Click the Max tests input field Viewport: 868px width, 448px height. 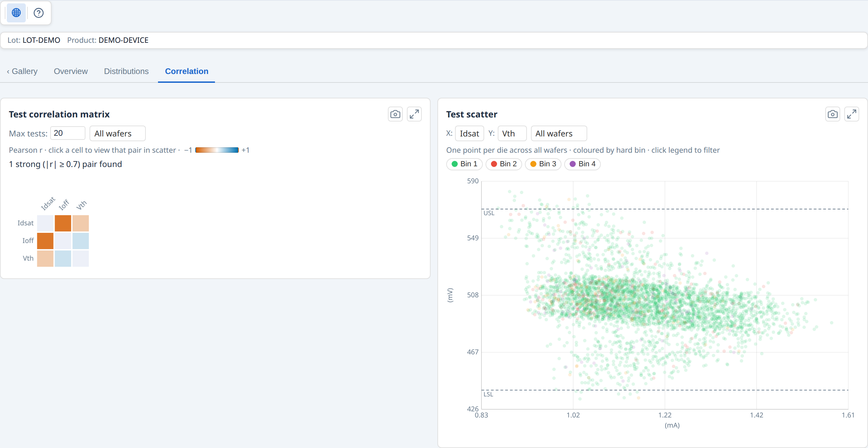(x=67, y=133)
